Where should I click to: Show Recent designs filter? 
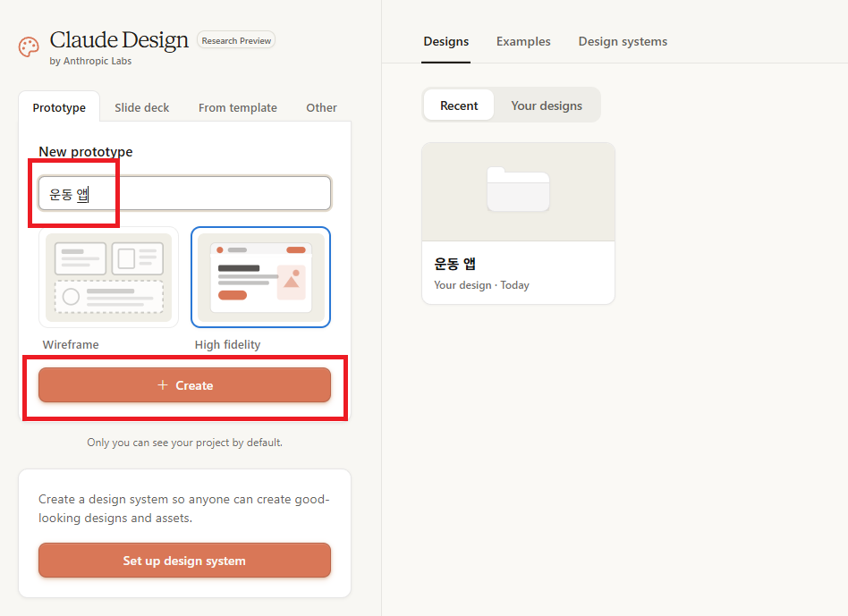pos(459,105)
